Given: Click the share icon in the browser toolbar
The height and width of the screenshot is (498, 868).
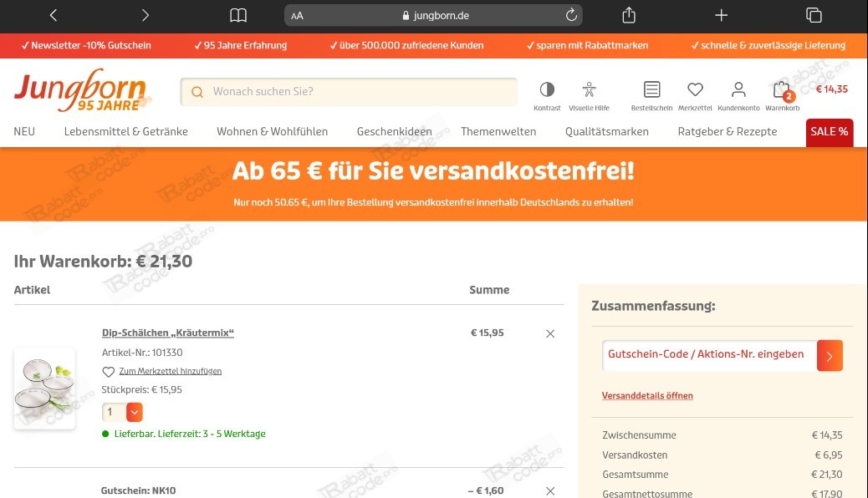Looking at the screenshot, I should pyautogui.click(x=628, y=14).
